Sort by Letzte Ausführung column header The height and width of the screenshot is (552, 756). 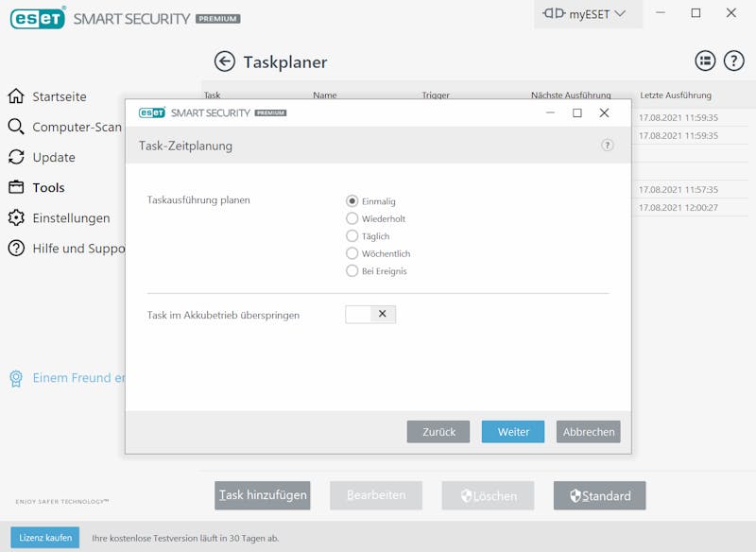click(676, 95)
